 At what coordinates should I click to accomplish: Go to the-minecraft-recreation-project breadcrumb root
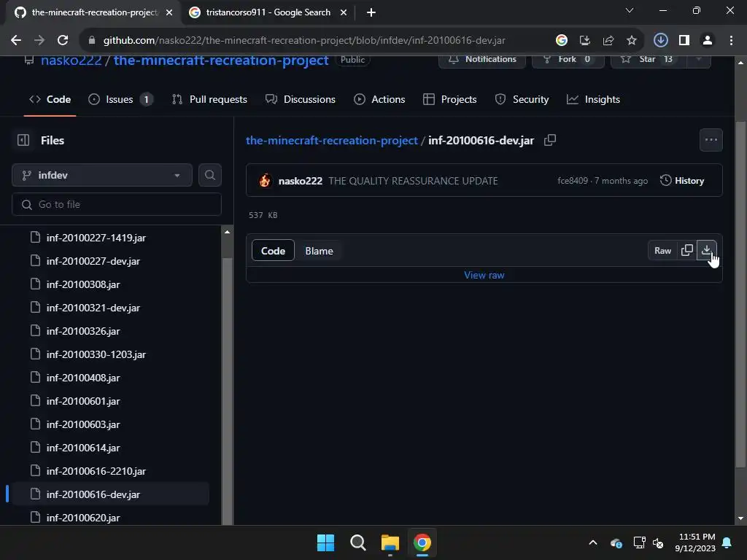click(x=332, y=141)
